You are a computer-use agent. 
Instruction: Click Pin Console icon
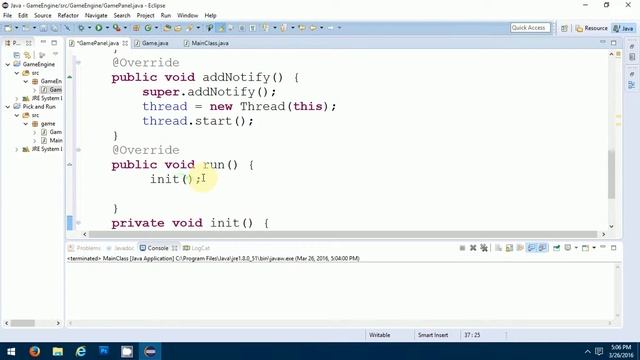click(x=556, y=248)
